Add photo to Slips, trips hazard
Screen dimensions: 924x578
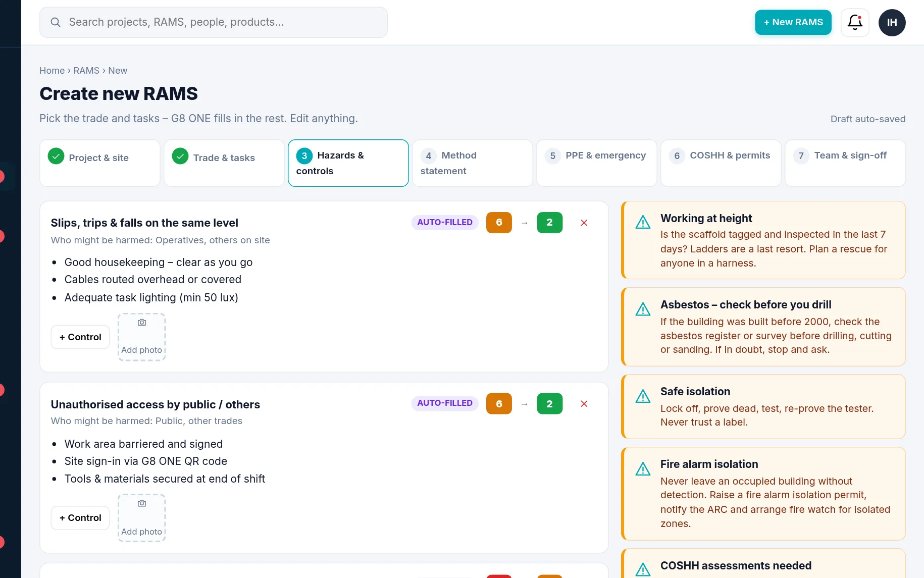(142, 337)
